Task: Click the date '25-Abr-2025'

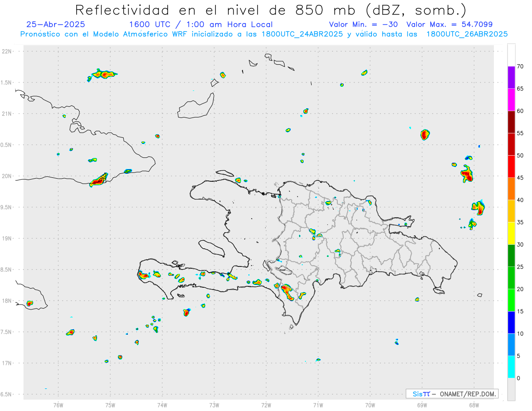Action: click(x=56, y=25)
